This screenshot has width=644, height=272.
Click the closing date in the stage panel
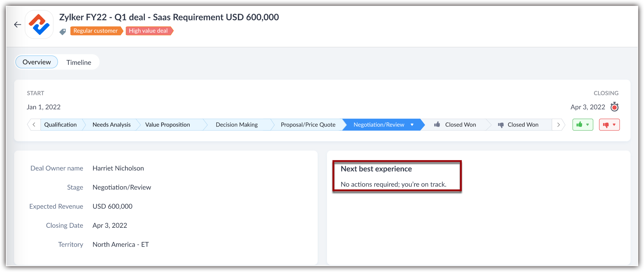point(588,107)
